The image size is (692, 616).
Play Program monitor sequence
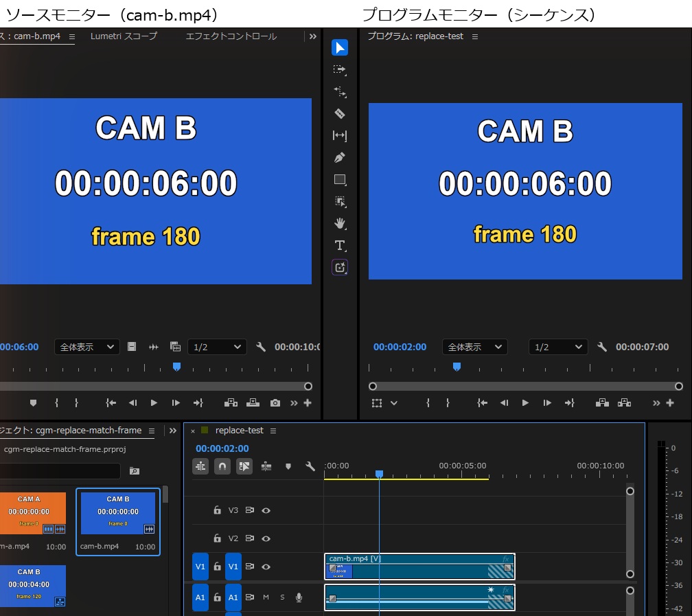coord(525,402)
